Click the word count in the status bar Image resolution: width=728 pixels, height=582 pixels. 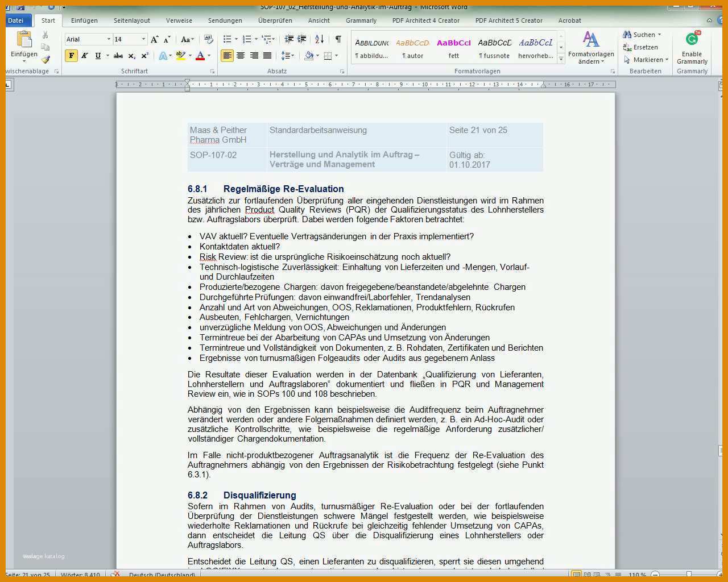[80, 575]
